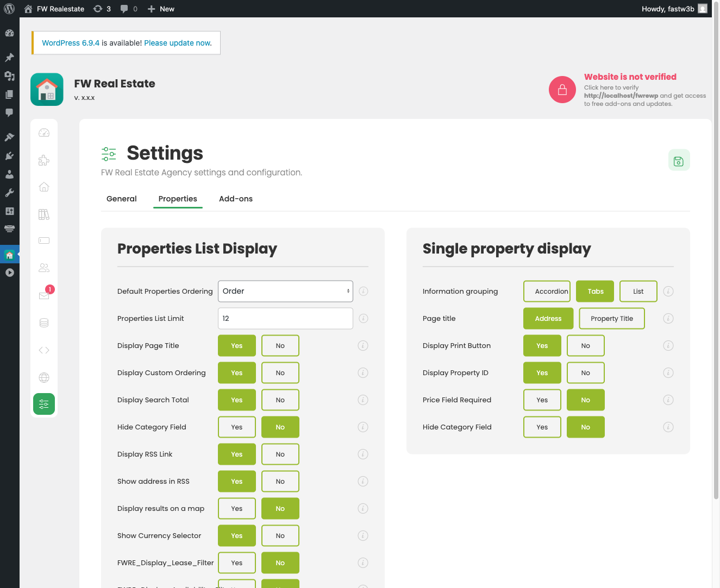The height and width of the screenshot is (588, 720).
Task: Disable Show Currency Selector
Action: point(280,535)
